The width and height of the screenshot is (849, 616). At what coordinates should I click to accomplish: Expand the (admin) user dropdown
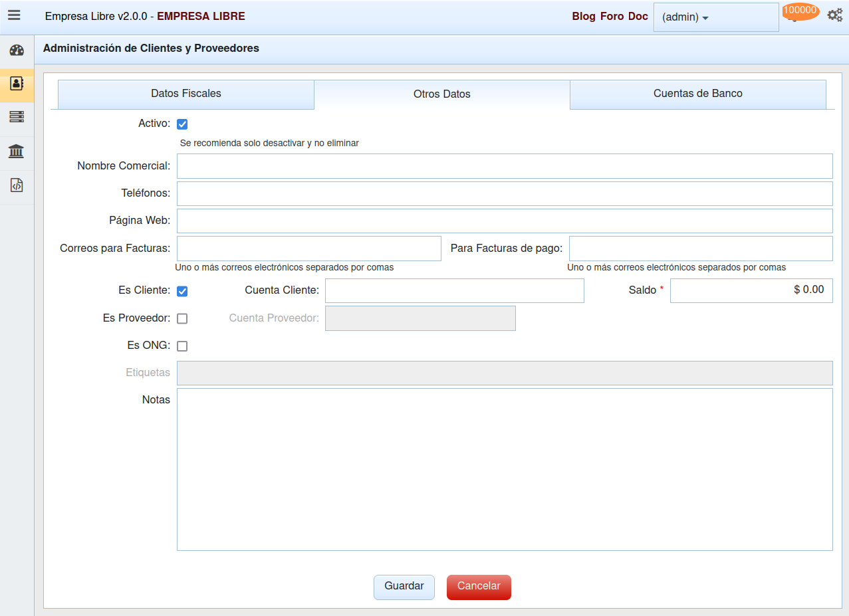(x=715, y=17)
